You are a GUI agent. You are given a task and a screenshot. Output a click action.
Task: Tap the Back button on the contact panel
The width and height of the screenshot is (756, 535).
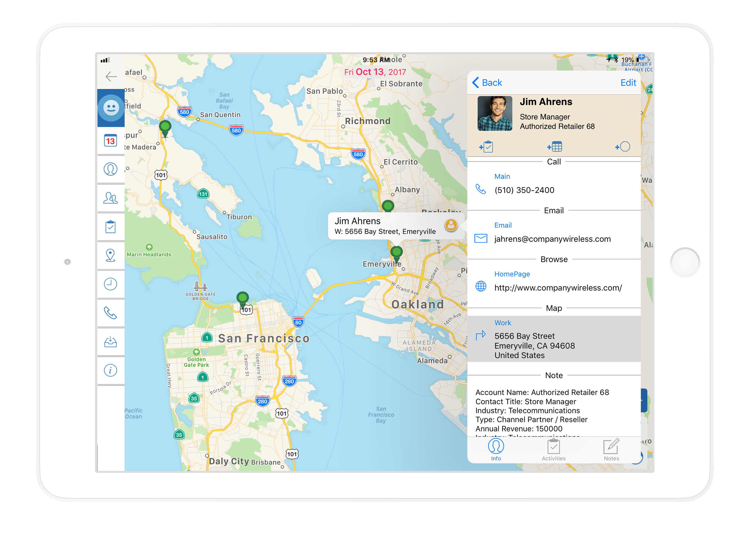click(489, 83)
